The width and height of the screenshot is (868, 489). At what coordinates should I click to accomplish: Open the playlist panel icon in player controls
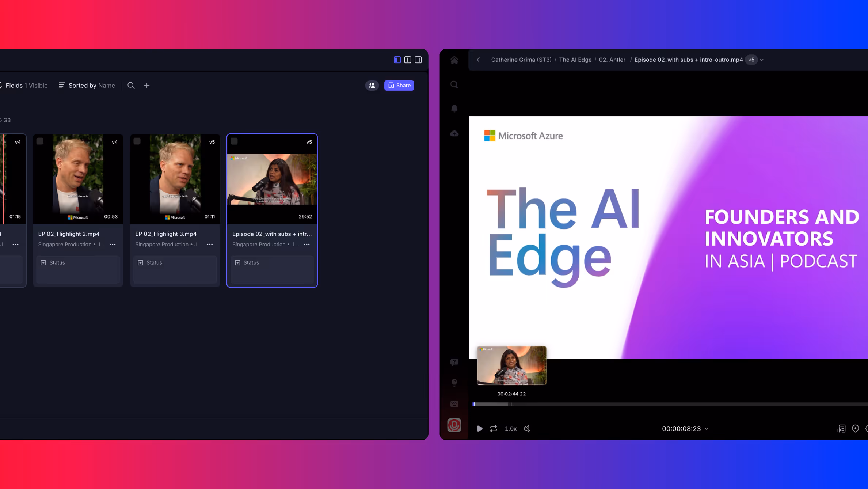[x=841, y=429]
